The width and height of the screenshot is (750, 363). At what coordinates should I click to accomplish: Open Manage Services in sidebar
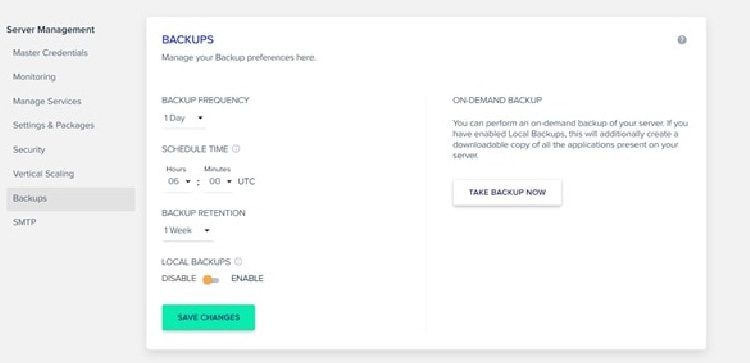point(47,101)
